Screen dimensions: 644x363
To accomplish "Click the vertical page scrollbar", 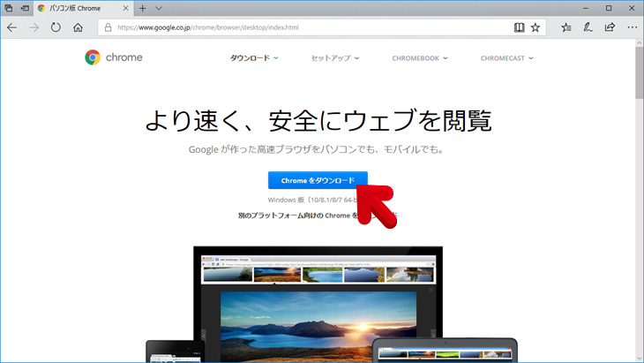I will pyautogui.click(x=638, y=177).
